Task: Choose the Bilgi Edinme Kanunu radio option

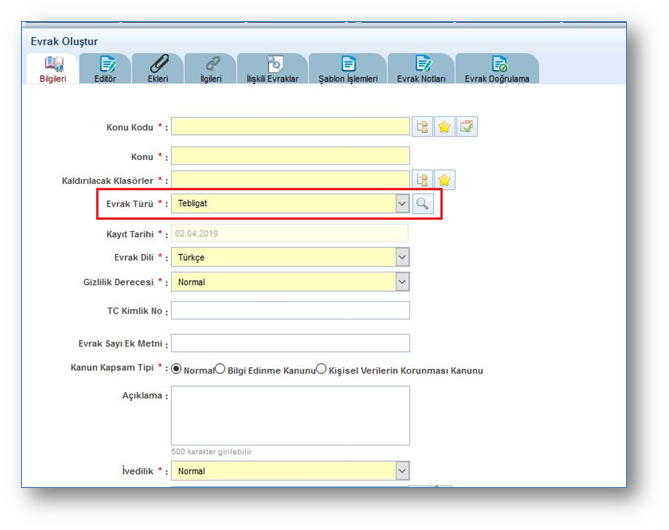Action: pos(221,369)
